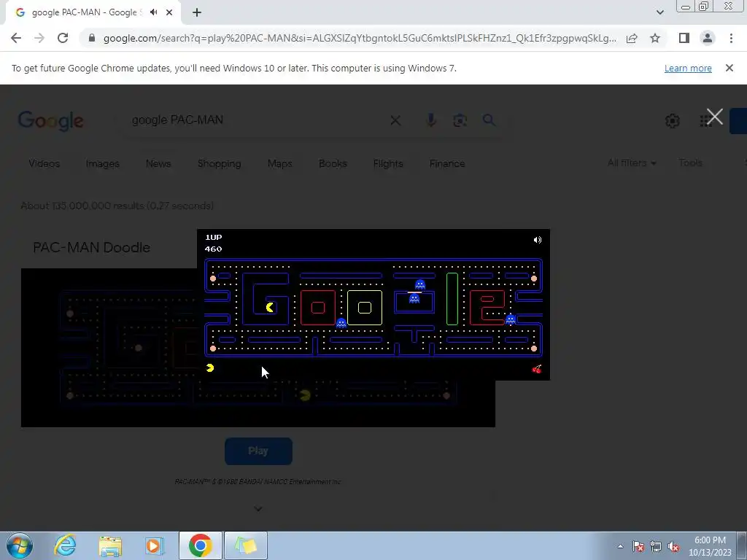Open the search Tools option

(690, 163)
